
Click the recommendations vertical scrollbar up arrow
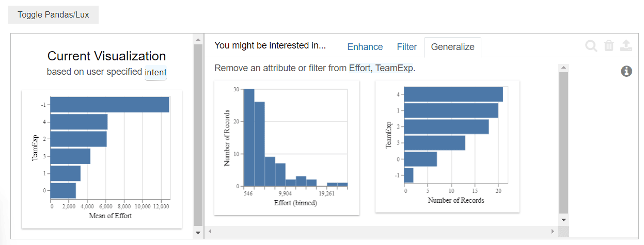coord(563,68)
